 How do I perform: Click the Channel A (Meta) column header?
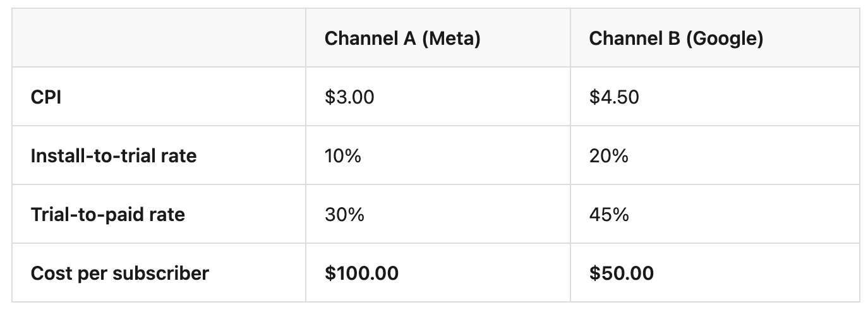[x=402, y=39]
